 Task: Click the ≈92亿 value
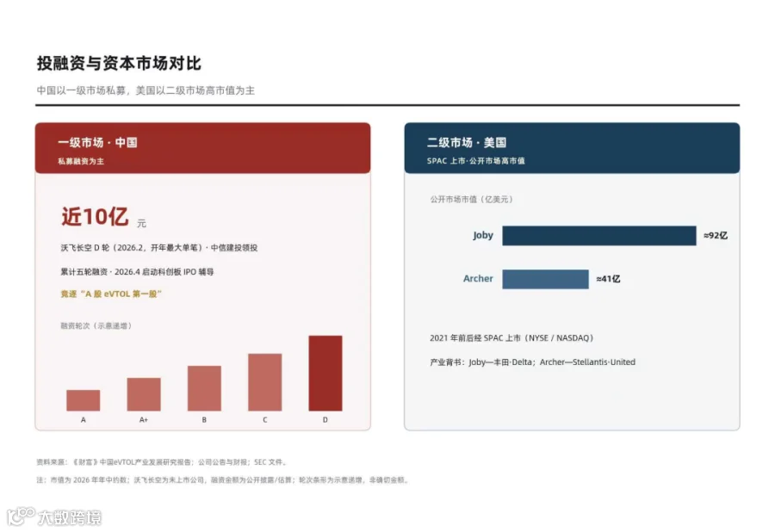tap(716, 235)
